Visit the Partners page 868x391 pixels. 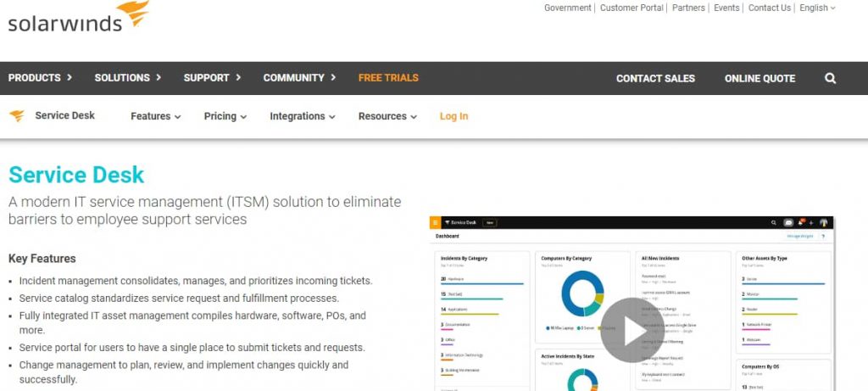click(688, 8)
